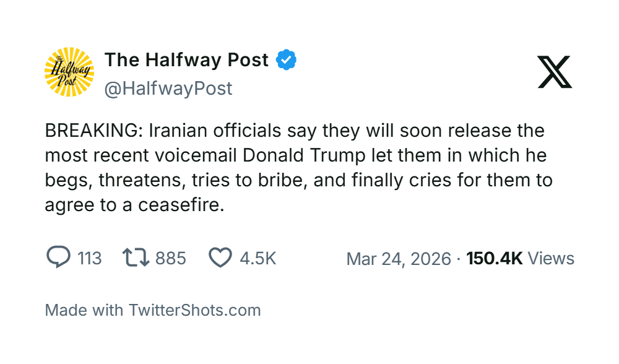Image resolution: width=619 pixels, height=364 pixels.
Task: Open the Mar 24, 2026 timestamp
Action: [x=399, y=258]
